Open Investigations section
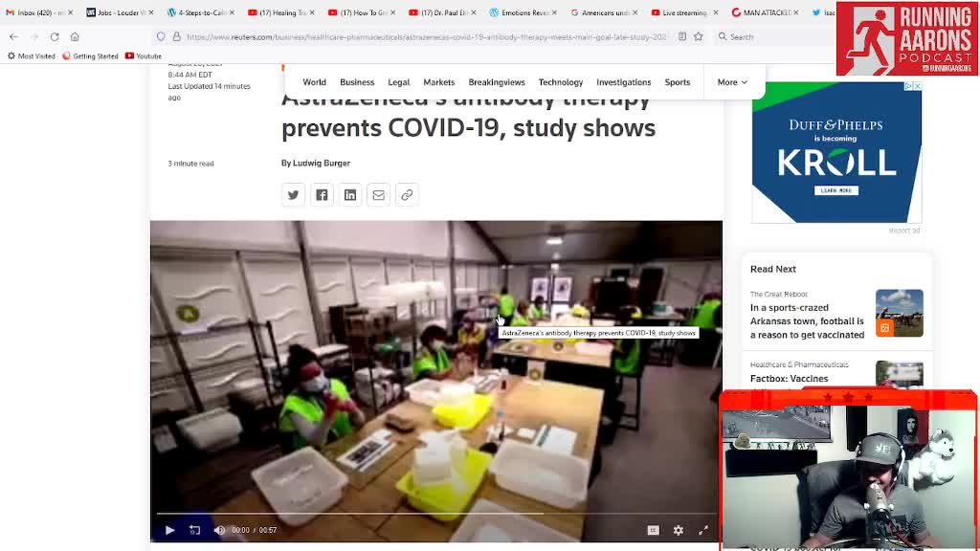This screenshot has width=980, height=551. (x=624, y=82)
